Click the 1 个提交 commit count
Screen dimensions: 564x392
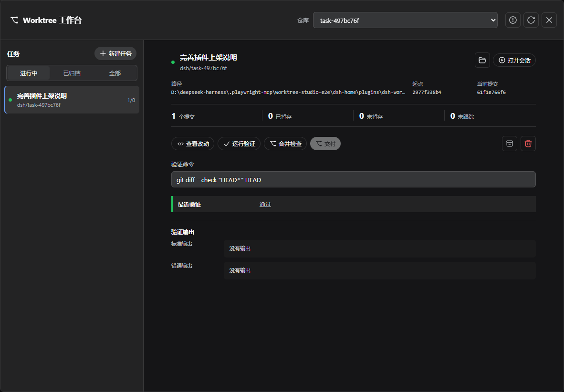(x=183, y=116)
